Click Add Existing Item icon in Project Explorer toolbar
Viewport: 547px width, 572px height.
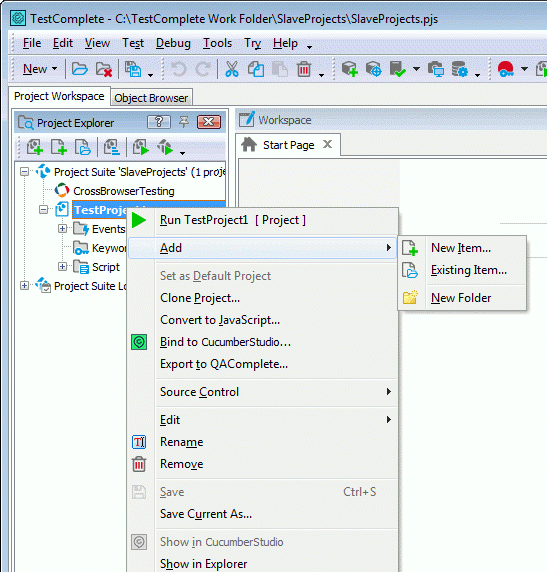[82, 147]
